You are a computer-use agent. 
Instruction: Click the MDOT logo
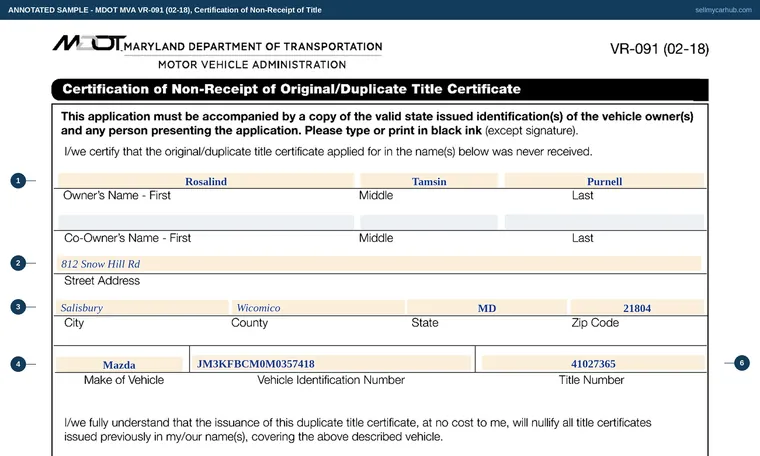[89, 43]
